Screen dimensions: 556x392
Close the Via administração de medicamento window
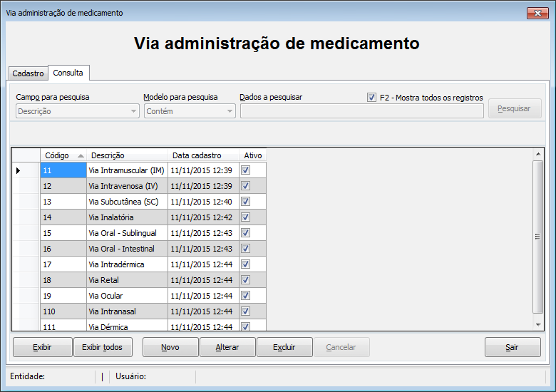point(537,13)
